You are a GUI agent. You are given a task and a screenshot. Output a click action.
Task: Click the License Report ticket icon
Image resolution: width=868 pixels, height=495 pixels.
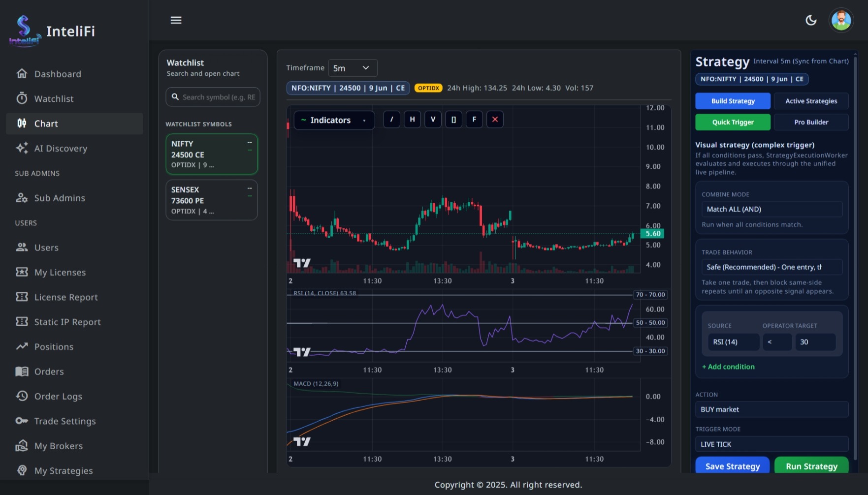[22, 297]
